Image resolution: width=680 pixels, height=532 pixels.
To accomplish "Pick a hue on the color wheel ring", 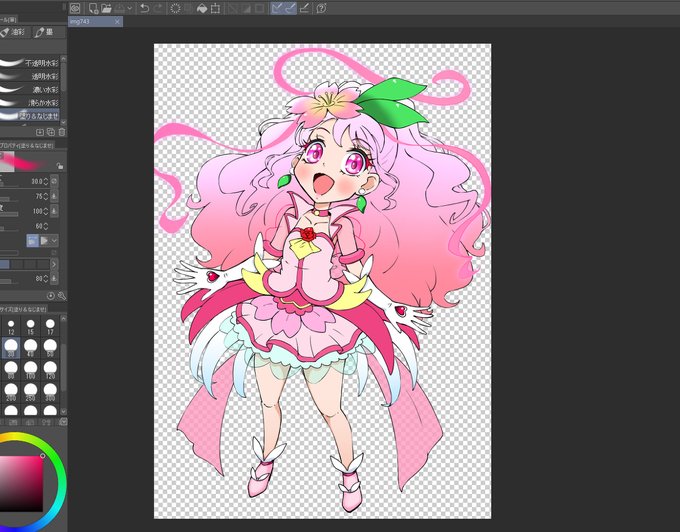I will [x=60, y=481].
